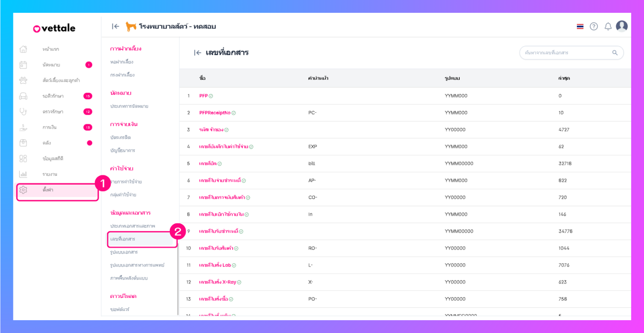The width and height of the screenshot is (644, 333).
Task: Click the การเงิน money-hand icon
Action: pos(23,127)
